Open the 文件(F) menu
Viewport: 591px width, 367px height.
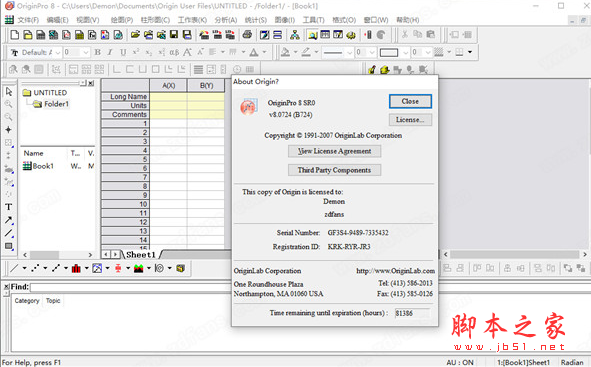(28, 20)
